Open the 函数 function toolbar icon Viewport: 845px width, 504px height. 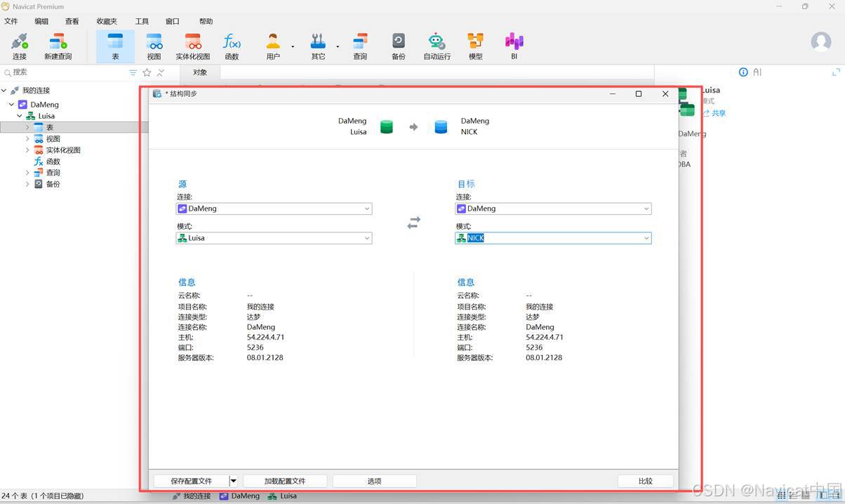click(232, 46)
